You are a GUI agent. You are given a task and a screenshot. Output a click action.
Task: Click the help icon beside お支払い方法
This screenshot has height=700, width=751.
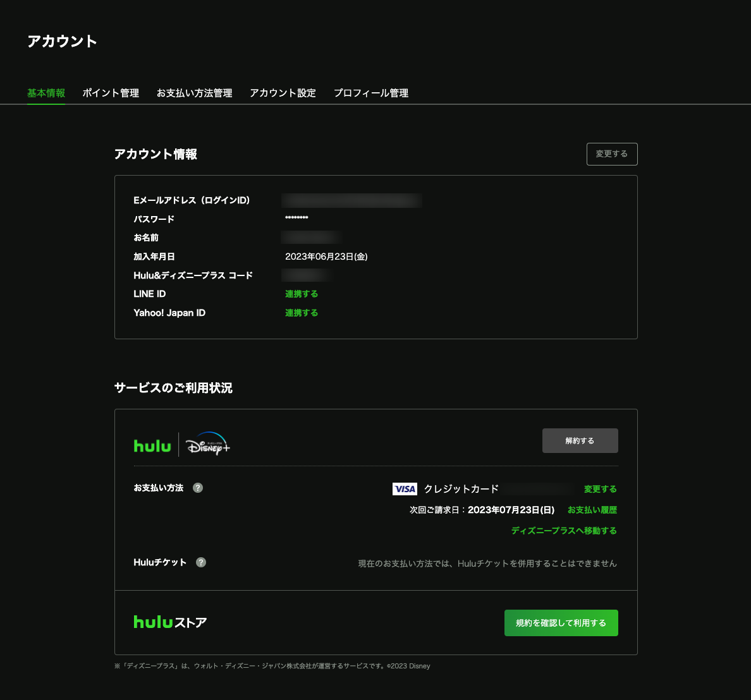(198, 488)
